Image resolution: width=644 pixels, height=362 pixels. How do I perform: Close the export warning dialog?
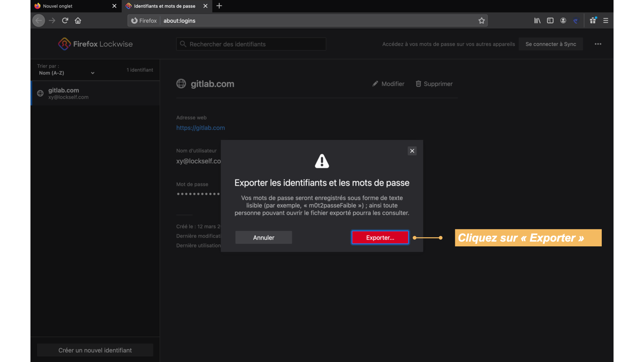[x=412, y=151]
